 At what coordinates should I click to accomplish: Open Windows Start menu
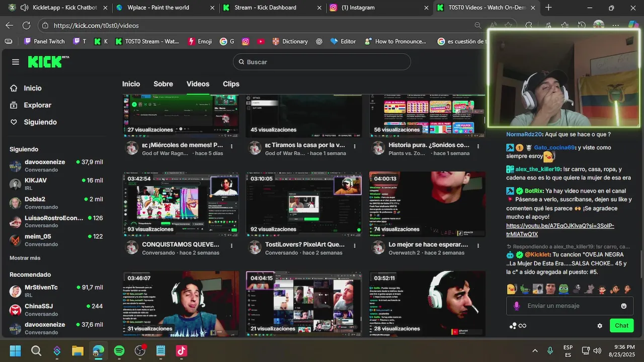click(15, 351)
